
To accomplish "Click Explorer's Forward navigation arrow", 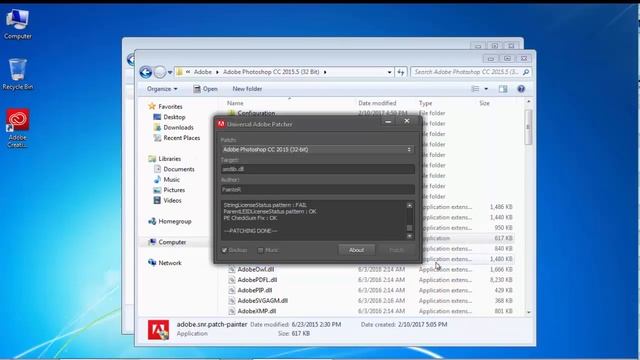I will pos(160,72).
